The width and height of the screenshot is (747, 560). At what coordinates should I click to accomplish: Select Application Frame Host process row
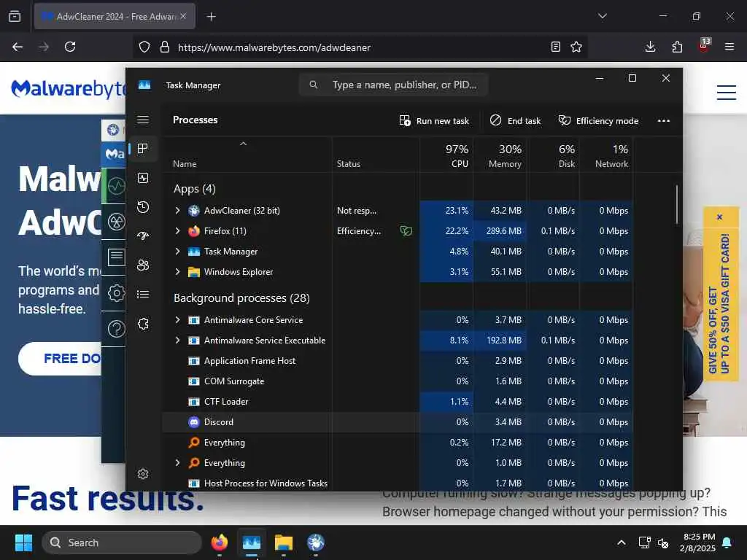pos(398,360)
